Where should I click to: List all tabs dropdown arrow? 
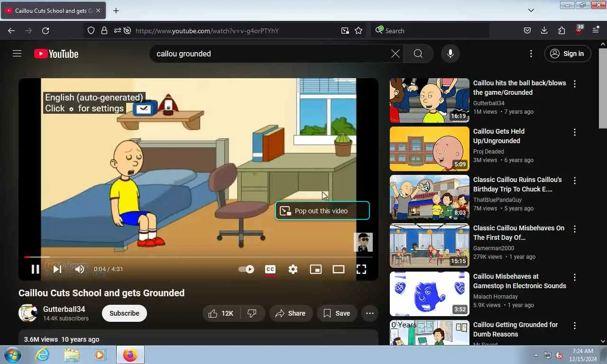(531, 10)
